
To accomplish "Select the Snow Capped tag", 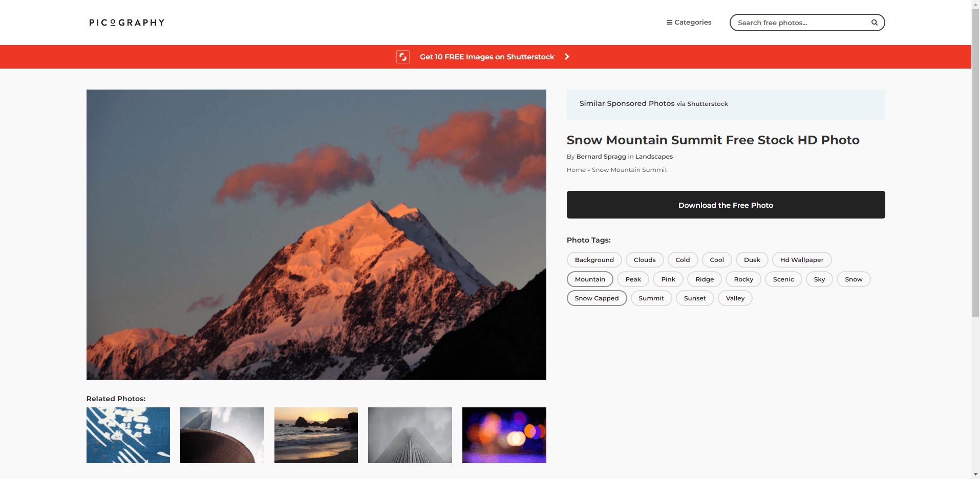I will pyautogui.click(x=596, y=298).
